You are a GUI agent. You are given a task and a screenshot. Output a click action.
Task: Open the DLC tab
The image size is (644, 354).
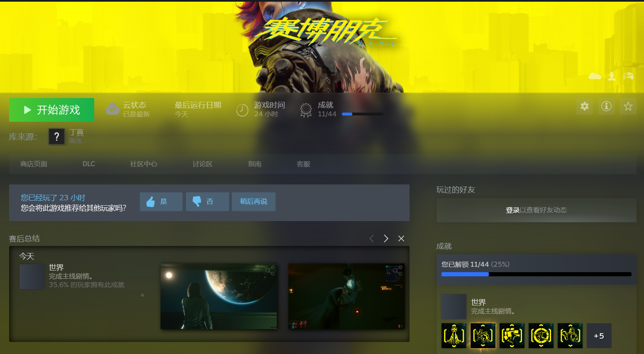point(89,164)
